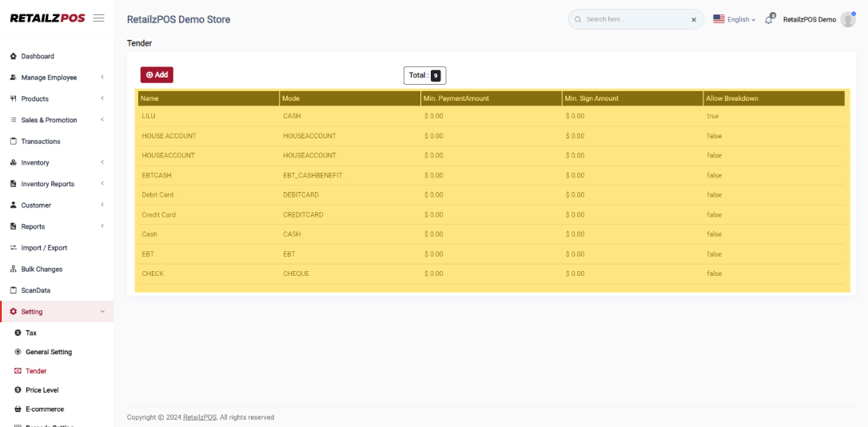Select the EBTCASH tender row

point(157,175)
